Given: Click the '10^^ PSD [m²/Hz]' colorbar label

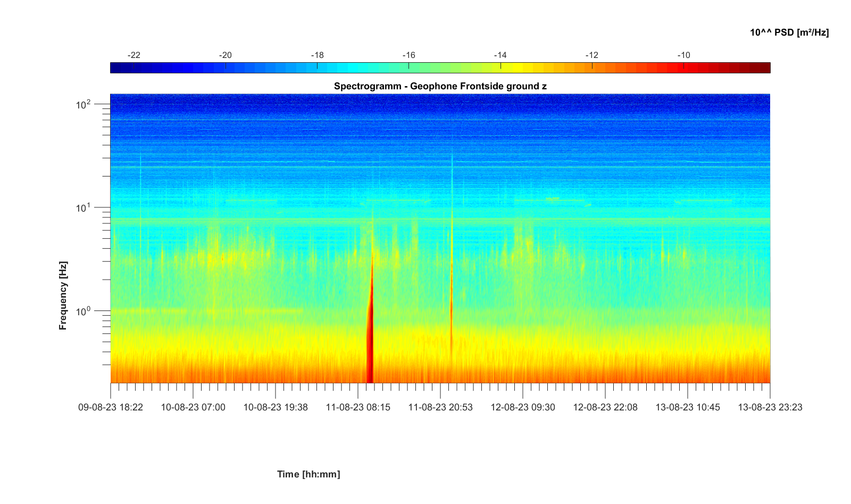Looking at the screenshot, I should pyautogui.click(x=789, y=32).
